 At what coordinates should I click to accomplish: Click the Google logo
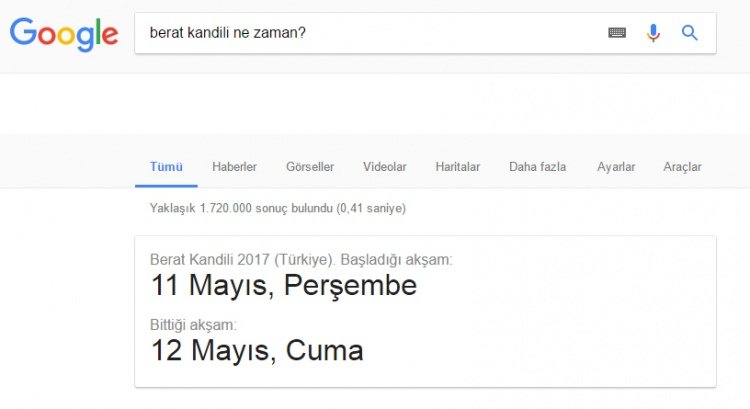point(64,34)
